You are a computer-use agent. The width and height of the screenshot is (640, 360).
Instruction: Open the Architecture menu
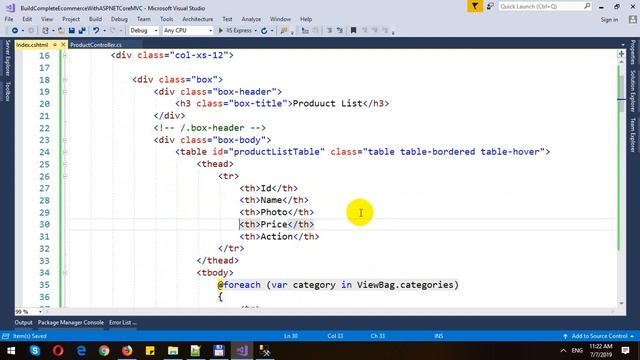tap(198, 19)
